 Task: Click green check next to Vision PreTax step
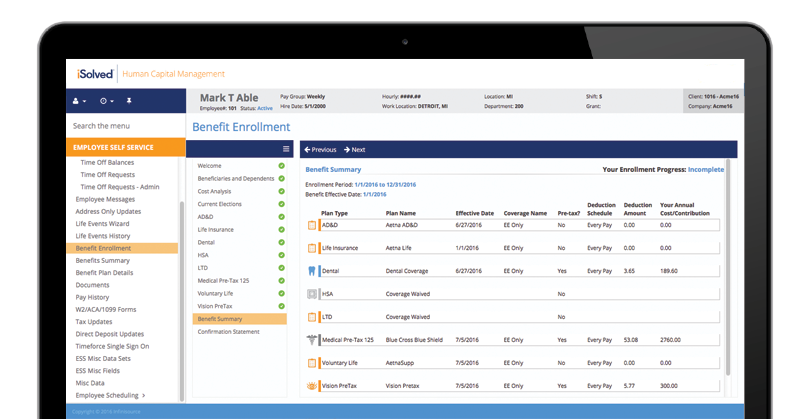[281, 306]
